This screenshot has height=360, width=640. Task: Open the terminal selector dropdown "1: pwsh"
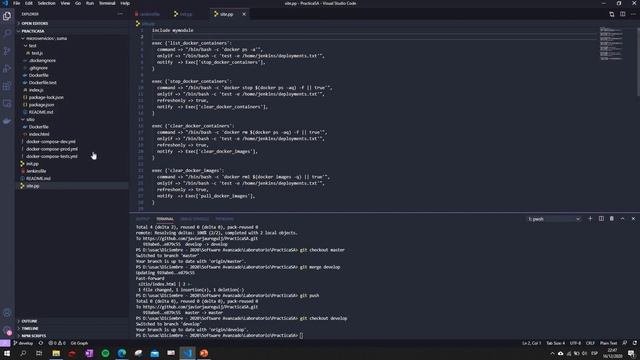[x=553, y=219]
